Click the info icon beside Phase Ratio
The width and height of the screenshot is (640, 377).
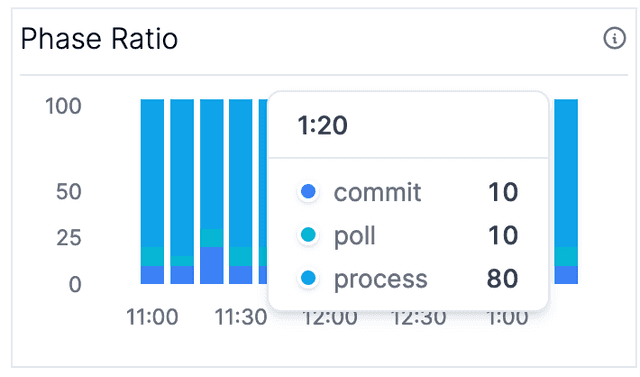(614, 38)
